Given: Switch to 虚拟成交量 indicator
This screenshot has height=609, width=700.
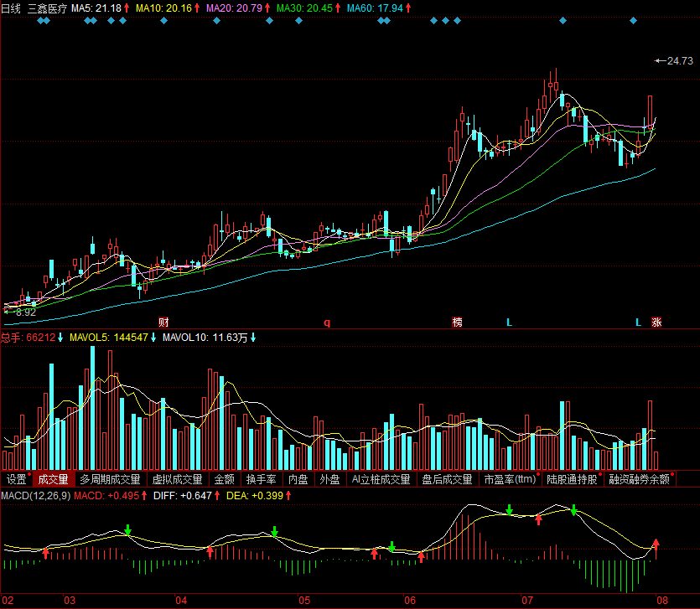Looking at the screenshot, I should [177, 480].
